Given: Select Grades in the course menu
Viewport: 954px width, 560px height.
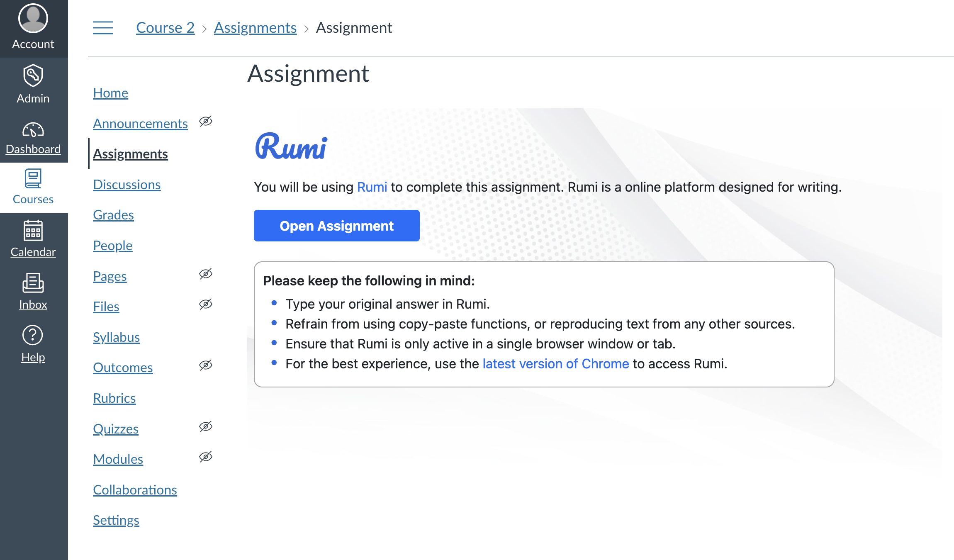Looking at the screenshot, I should click(x=113, y=215).
